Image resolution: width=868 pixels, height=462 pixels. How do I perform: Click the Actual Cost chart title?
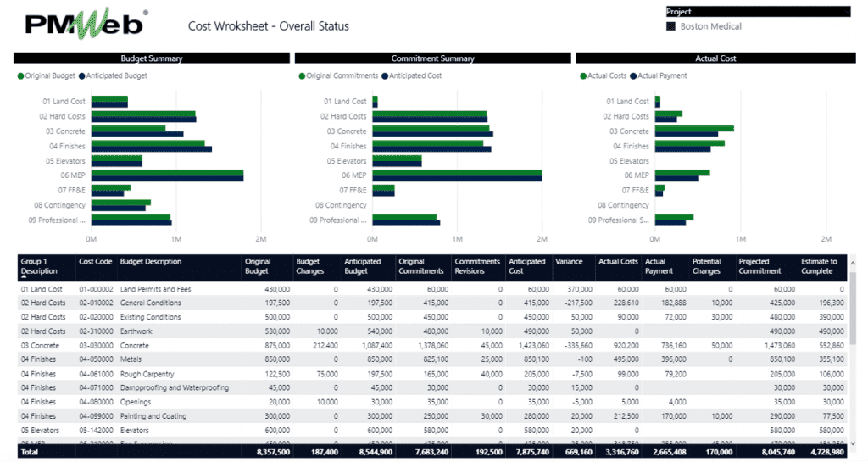click(715, 58)
